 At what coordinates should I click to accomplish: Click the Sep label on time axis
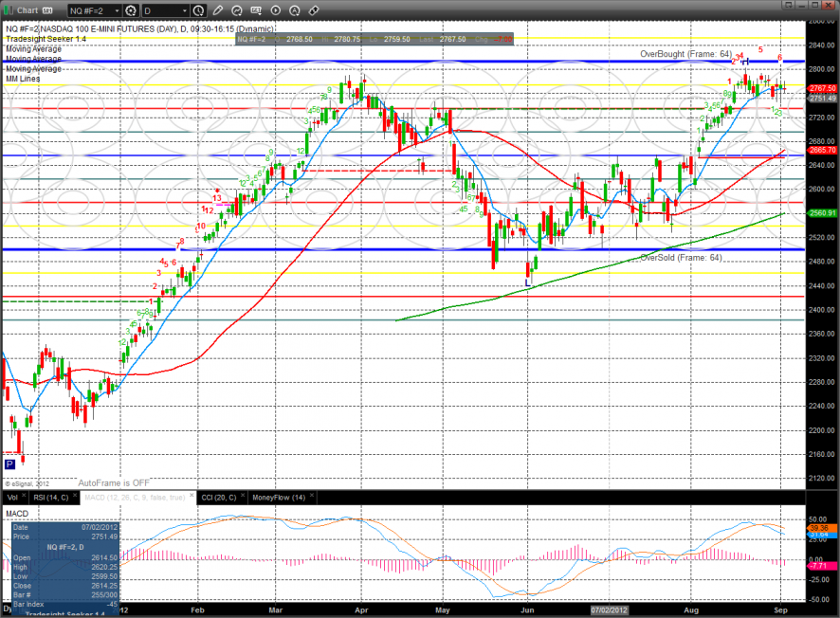780,610
